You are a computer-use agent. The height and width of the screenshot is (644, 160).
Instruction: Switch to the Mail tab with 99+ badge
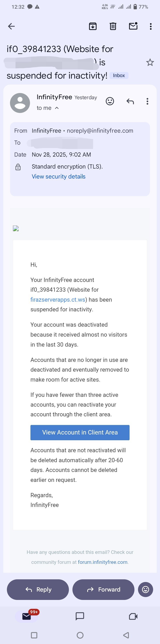tap(27, 616)
